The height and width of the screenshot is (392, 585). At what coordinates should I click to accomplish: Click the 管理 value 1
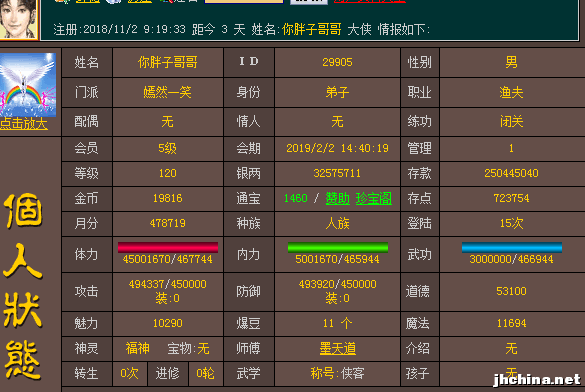click(512, 148)
